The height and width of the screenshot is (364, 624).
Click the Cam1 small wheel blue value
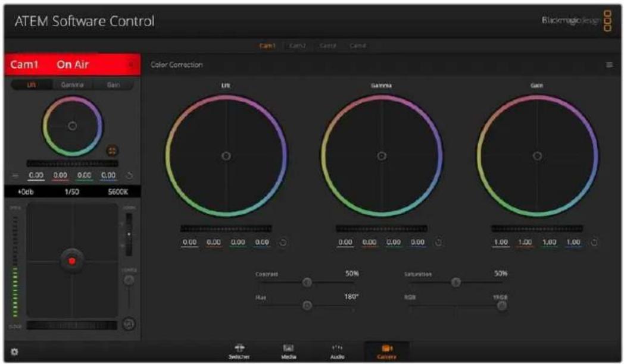pos(108,175)
